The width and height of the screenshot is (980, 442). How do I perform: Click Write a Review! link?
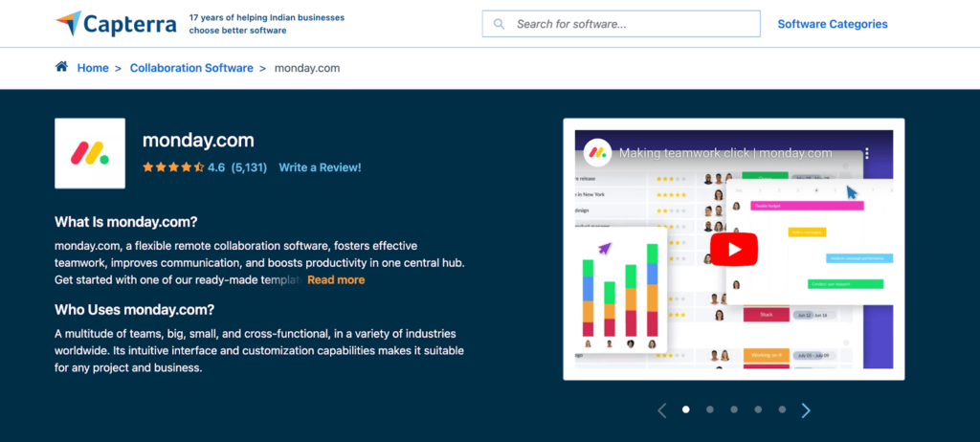320,167
